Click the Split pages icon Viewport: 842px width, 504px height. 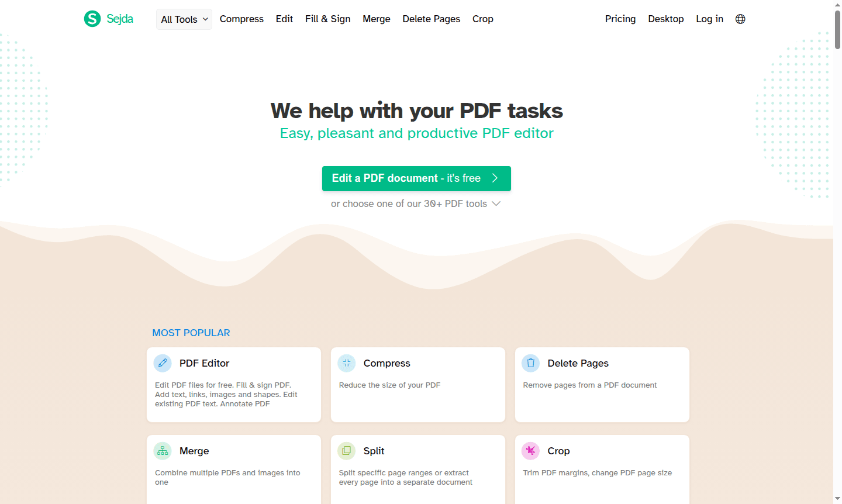[x=347, y=451]
